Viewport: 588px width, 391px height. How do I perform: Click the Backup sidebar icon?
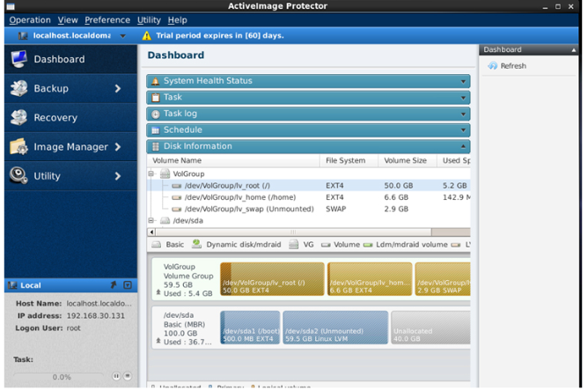18,88
